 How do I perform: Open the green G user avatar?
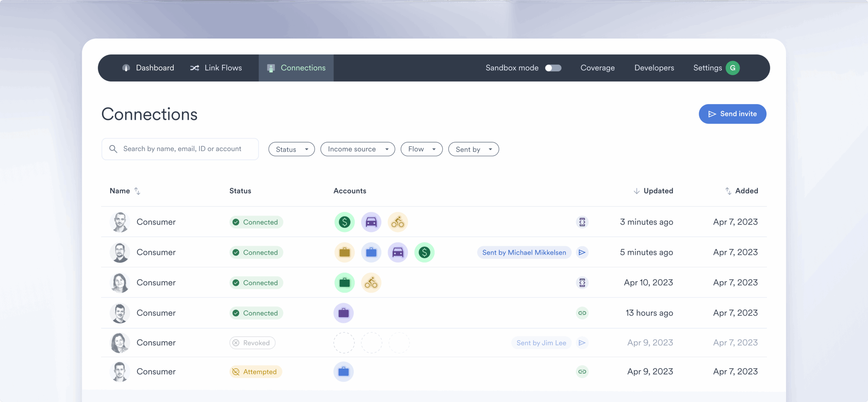tap(733, 68)
